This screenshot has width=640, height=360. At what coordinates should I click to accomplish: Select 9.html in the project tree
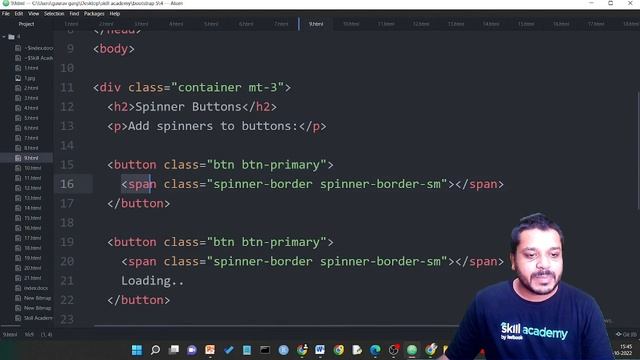(x=31, y=158)
